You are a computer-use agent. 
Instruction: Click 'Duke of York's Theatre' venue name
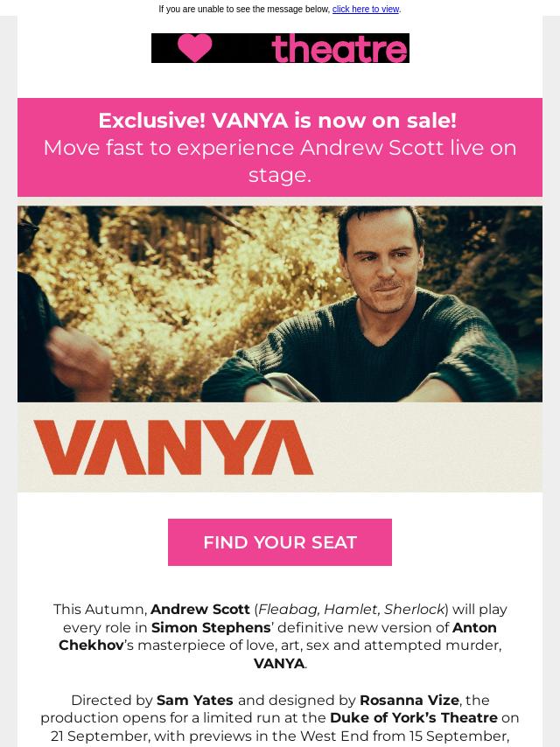click(x=414, y=717)
